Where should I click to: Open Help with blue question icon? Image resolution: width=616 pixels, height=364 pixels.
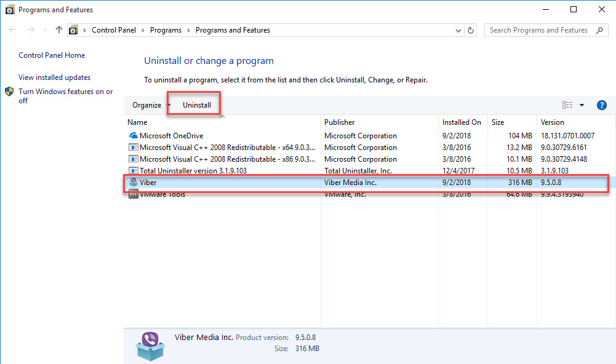click(x=601, y=105)
